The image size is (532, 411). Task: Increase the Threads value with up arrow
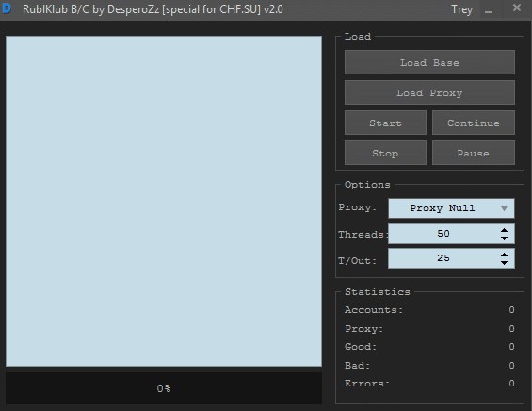[x=504, y=230]
